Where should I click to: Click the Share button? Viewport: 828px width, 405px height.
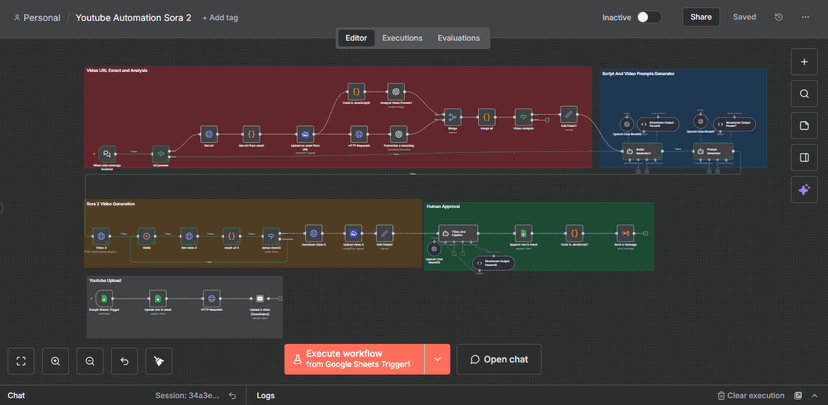click(x=701, y=17)
